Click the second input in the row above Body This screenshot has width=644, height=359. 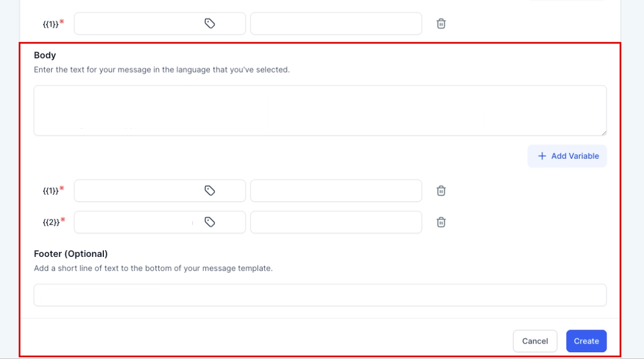click(336, 24)
